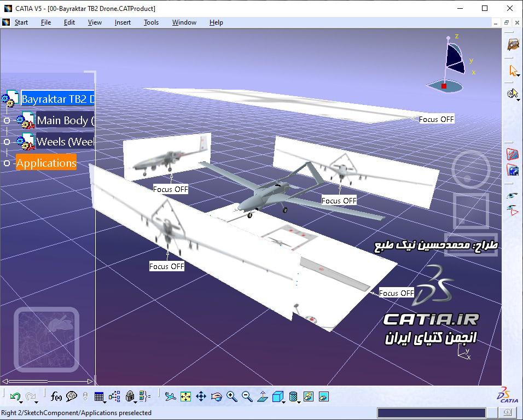Viewport: 523px width, 420px height.
Task: Open the Design Table dropdown arrow
Action: (104, 402)
